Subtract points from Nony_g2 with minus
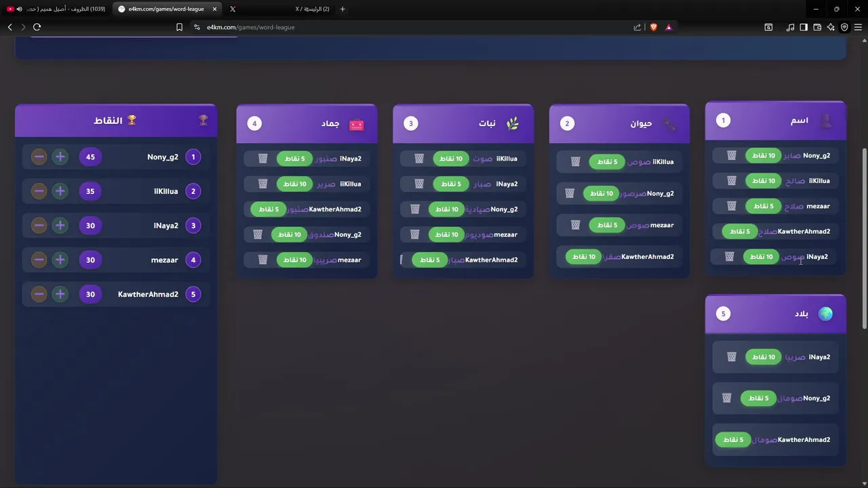Viewport: 868px width, 488px height. click(x=39, y=157)
